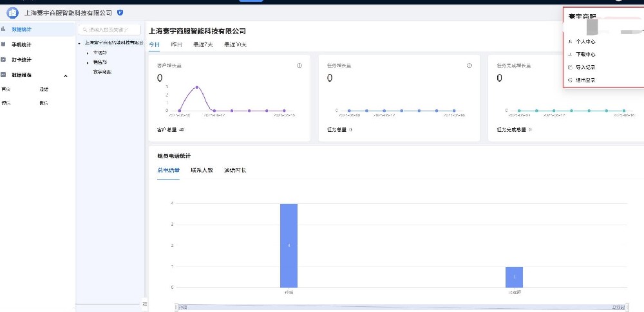This screenshot has height=312, width=644.
Task: Open the 数据统计 menu item
Action: click(37, 30)
